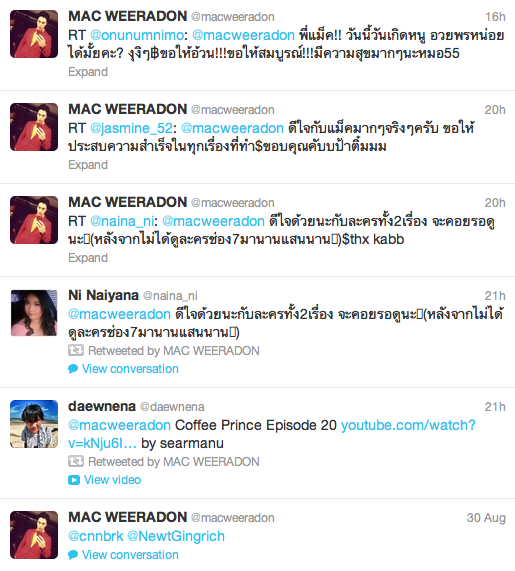Screen dimensions: 515x571
Task: Click MAC WEERADON's avatar on the 16h tweet
Action: (x=34, y=34)
